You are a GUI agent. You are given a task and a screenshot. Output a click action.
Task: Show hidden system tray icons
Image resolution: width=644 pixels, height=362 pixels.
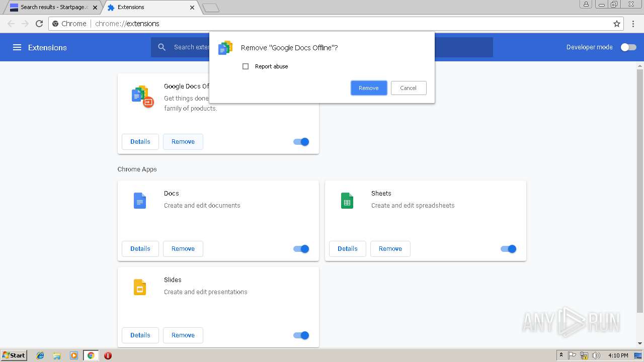pyautogui.click(x=561, y=355)
